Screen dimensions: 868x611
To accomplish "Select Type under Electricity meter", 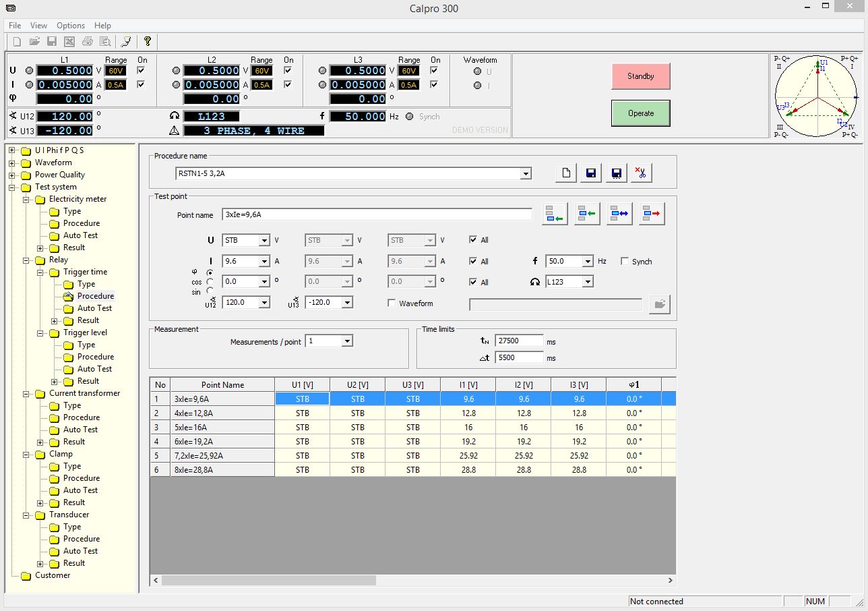I will pyautogui.click(x=72, y=211).
